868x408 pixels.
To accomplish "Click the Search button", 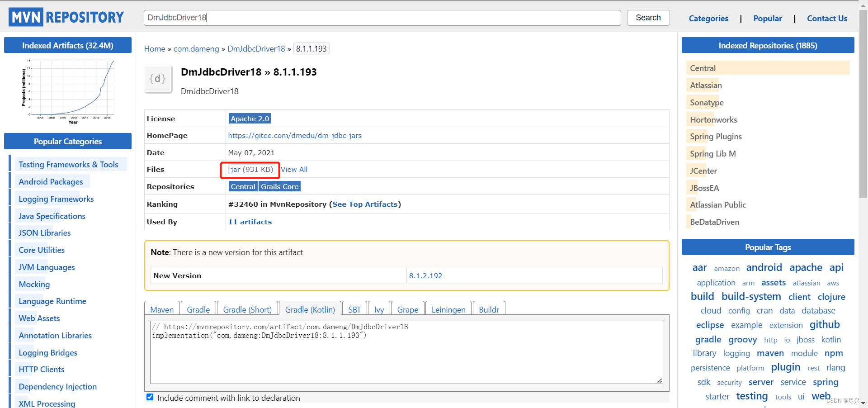I will click(648, 18).
